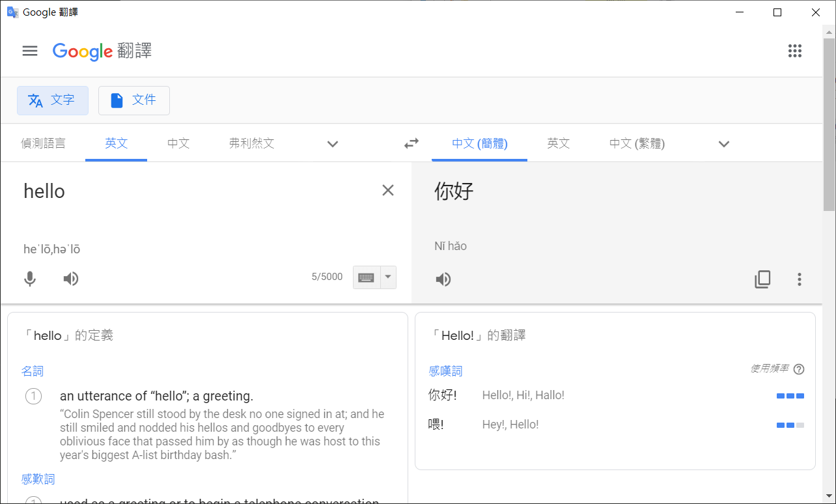This screenshot has width=836, height=504.
Task: Click the 5/5000 character counter
Action: [x=327, y=277]
